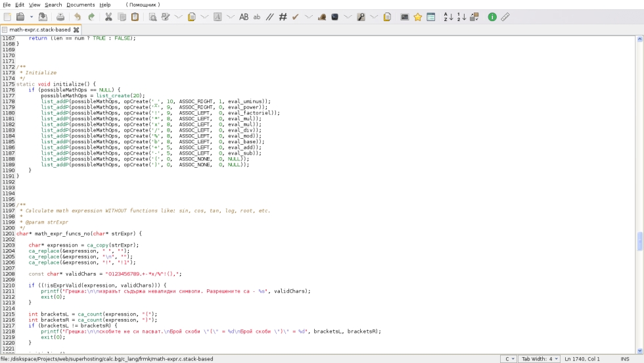The width and height of the screenshot is (644, 363).
Task: Select the math-expr.c.stack-based tab
Action: [x=39, y=30]
